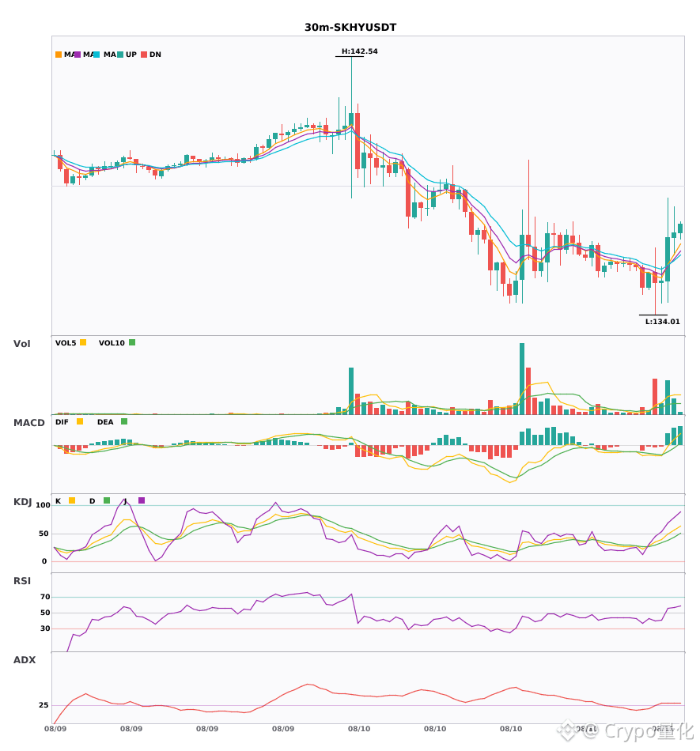Click the 30 axis value in RSI
The height and width of the screenshot is (751, 700).
(x=45, y=628)
